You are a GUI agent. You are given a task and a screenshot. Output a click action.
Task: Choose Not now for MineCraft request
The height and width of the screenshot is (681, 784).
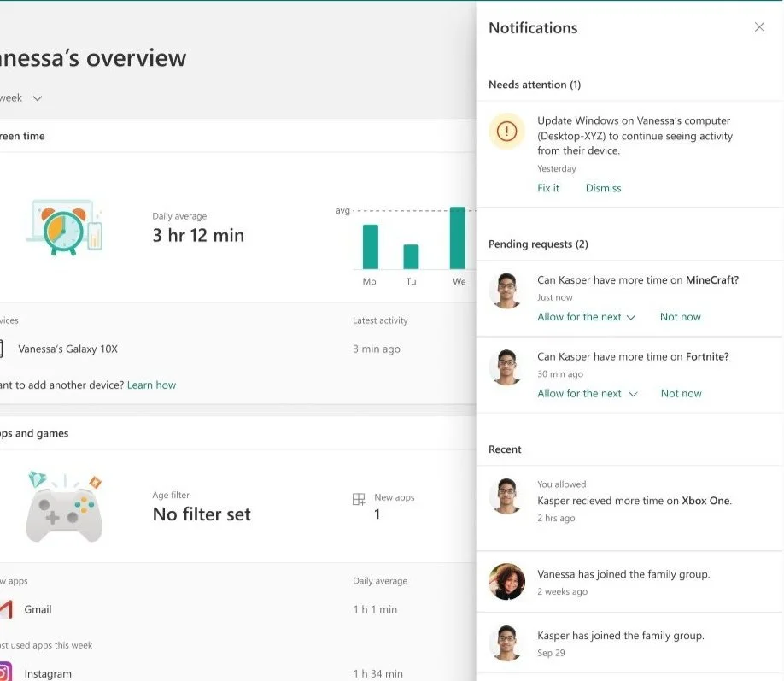coord(680,317)
